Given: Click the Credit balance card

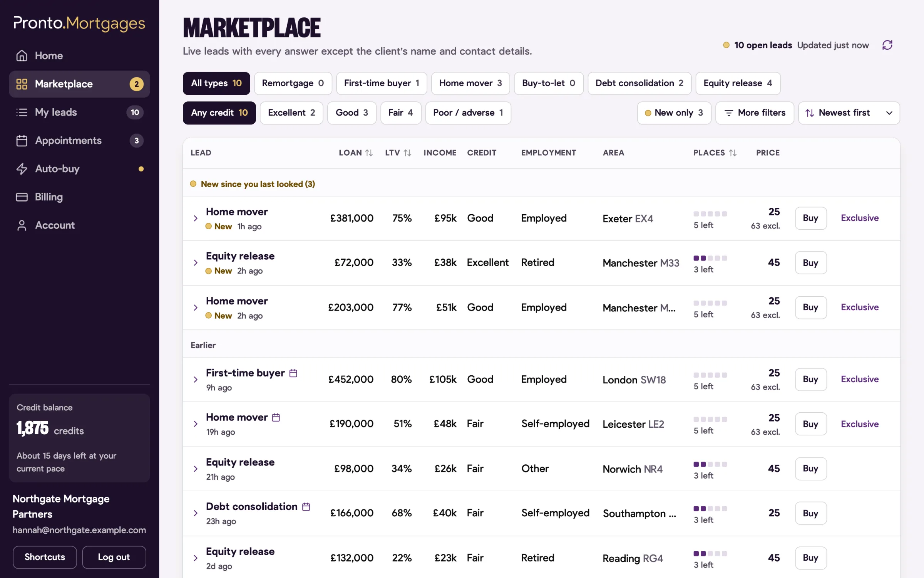Looking at the screenshot, I should 79,438.
